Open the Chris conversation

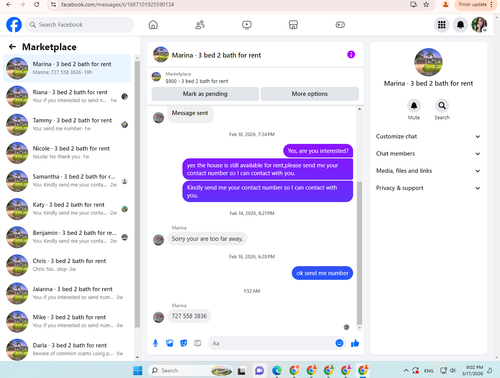pos(67,265)
